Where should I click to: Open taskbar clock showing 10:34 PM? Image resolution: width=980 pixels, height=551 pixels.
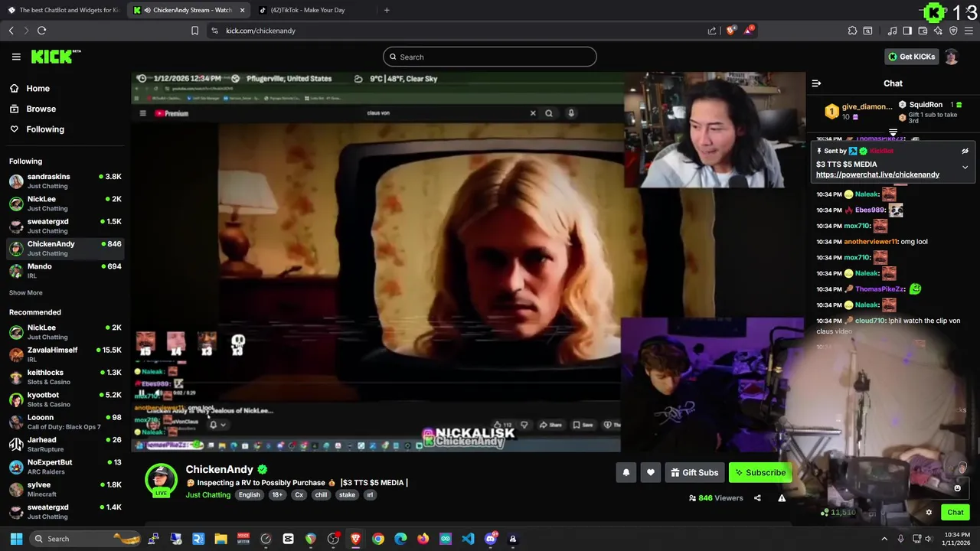956,539
